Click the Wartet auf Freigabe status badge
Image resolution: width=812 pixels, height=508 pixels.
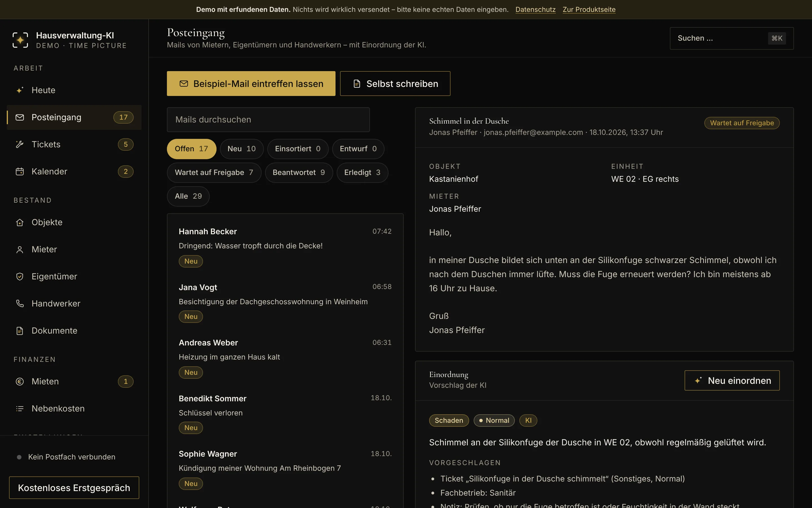tap(742, 123)
